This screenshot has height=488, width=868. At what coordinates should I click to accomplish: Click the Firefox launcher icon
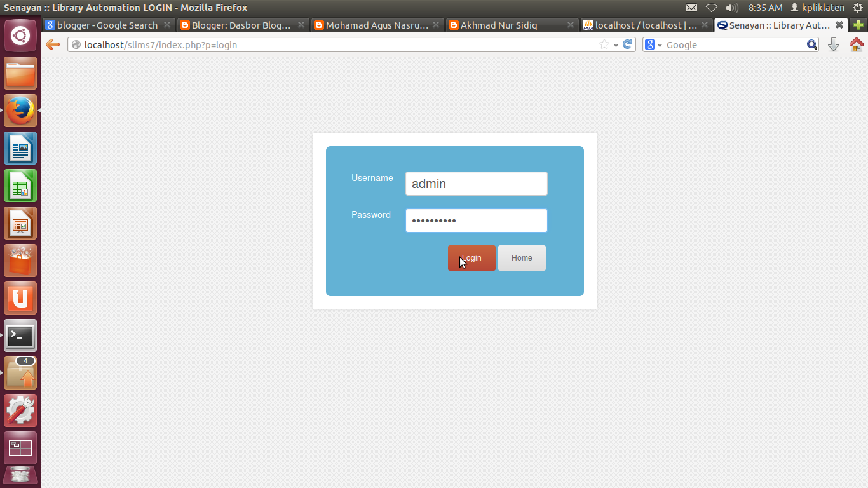click(x=20, y=111)
